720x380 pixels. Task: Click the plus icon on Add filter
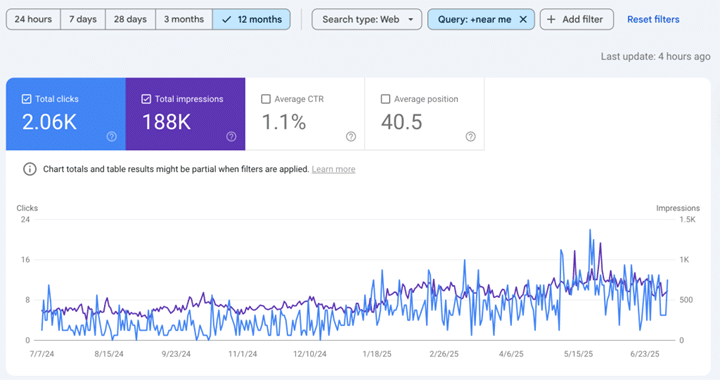(551, 19)
